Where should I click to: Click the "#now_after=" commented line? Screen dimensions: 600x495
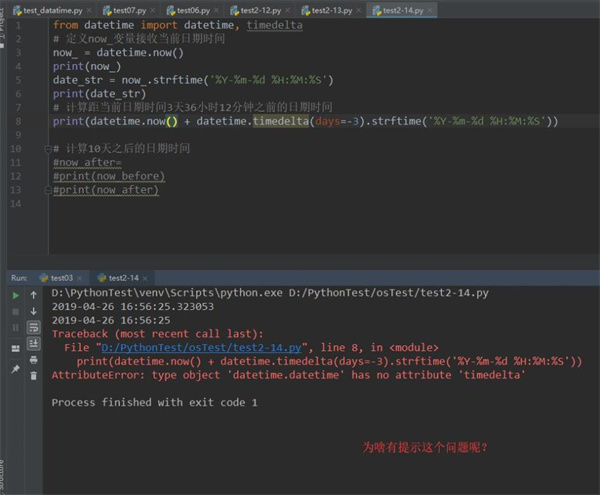coord(87,163)
